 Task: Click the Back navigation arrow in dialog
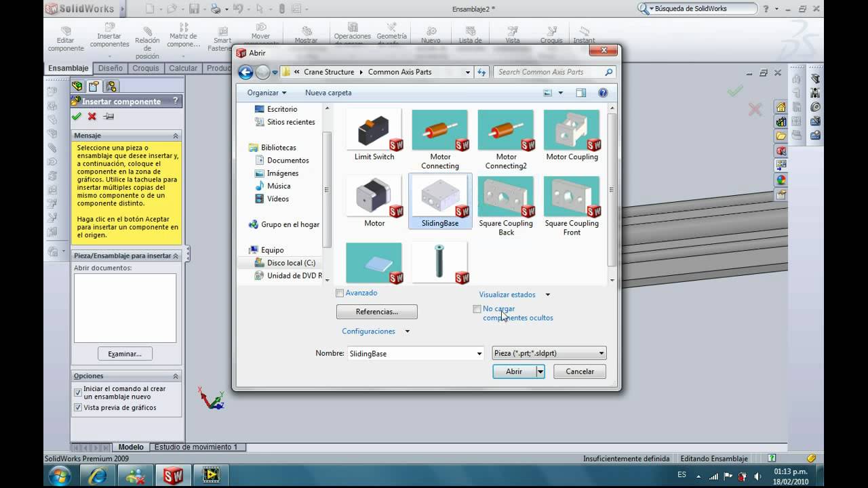[x=245, y=73]
